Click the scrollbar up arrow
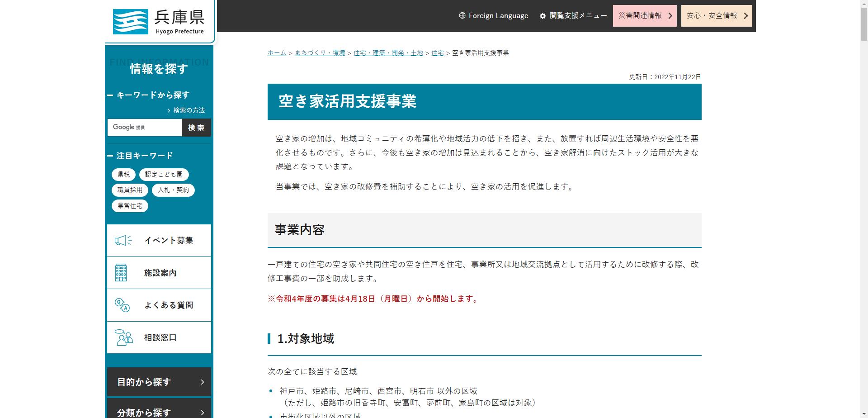Viewport: 868px width, 418px height. [x=864, y=4]
